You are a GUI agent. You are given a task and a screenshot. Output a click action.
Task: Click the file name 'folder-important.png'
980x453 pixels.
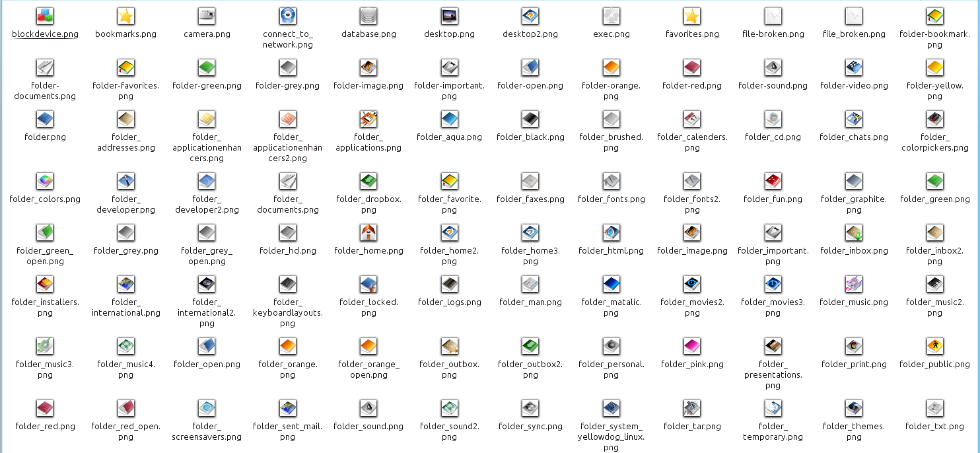(450, 91)
